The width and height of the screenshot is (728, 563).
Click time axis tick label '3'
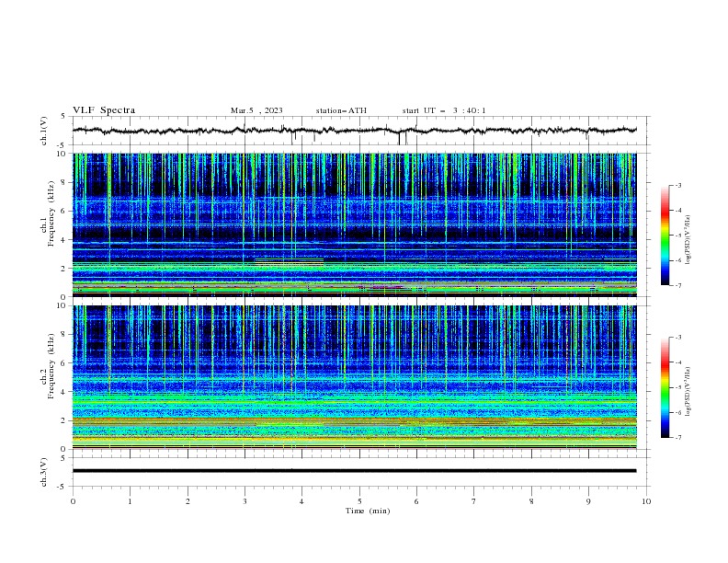click(245, 501)
